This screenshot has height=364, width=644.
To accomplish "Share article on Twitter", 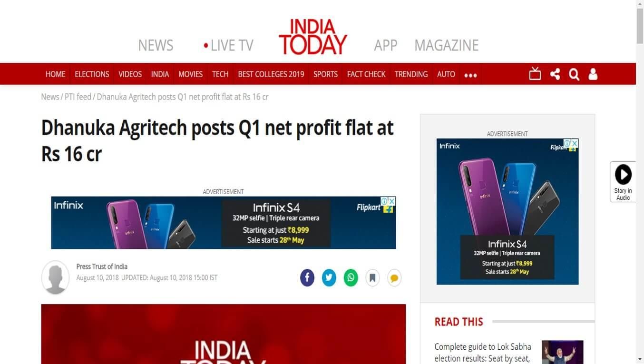I will click(329, 277).
